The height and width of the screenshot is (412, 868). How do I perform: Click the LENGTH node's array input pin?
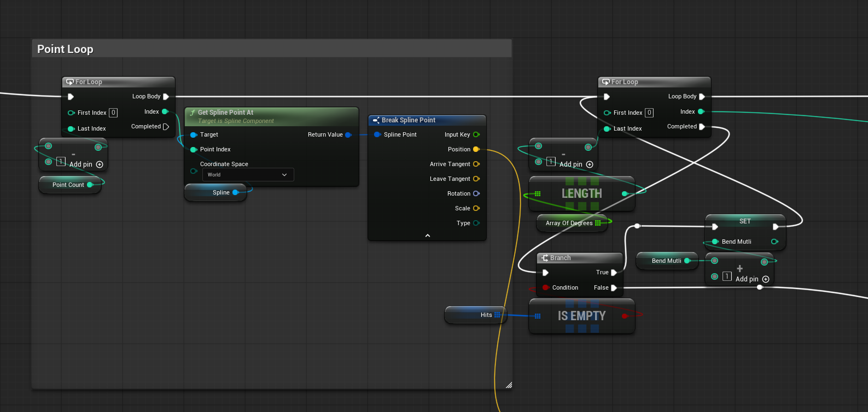[538, 194]
